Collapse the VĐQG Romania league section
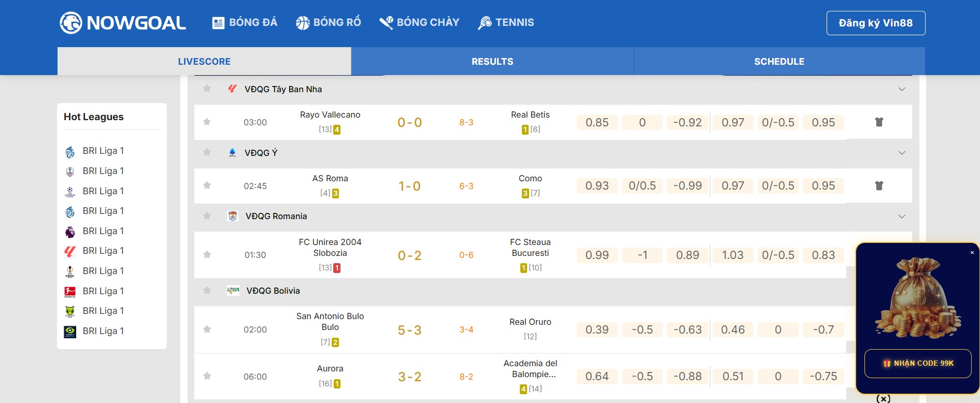980x403 pixels. point(902,216)
